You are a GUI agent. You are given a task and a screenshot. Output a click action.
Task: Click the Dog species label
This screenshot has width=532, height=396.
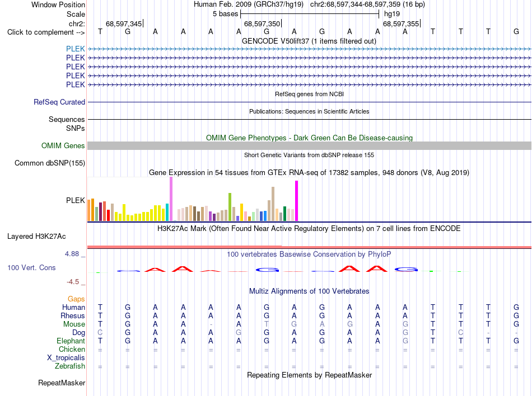click(x=78, y=333)
